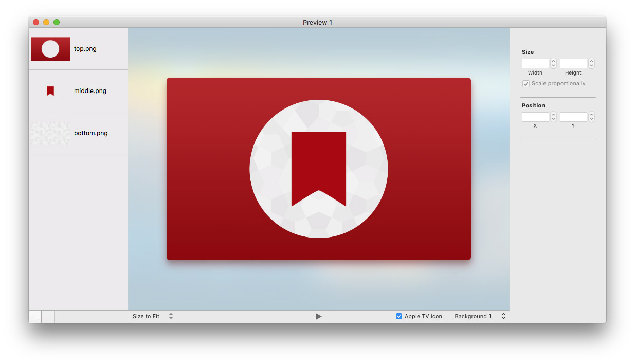635x364 pixels.
Task: Click the Height stepper control
Action: pyautogui.click(x=591, y=63)
